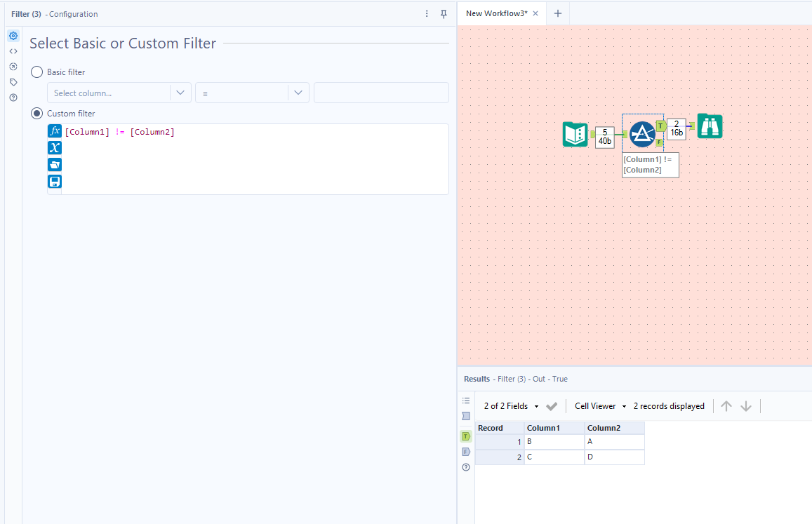Open the equals operator dropdown
The image size is (812, 524).
coord(251,92)
